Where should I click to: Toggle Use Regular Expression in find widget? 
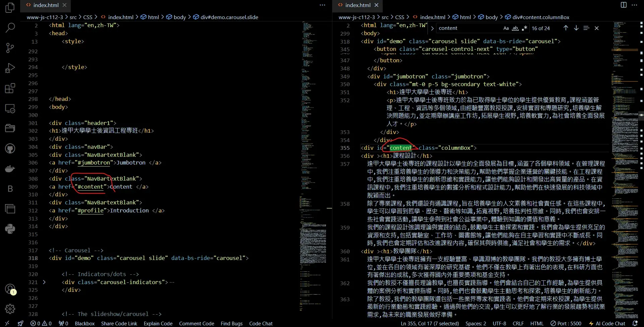524,28
